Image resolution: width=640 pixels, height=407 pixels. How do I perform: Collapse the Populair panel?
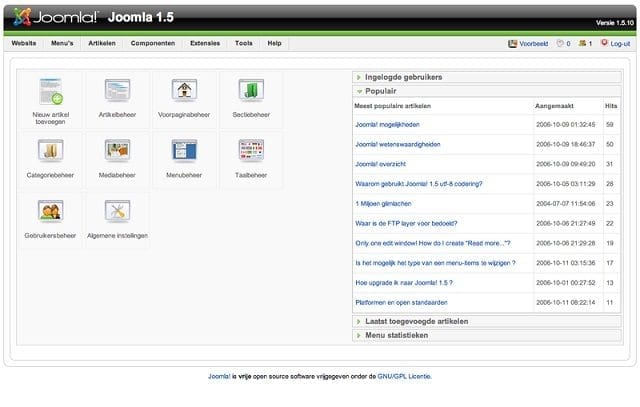pyautogui.click(x=487, y=91)
